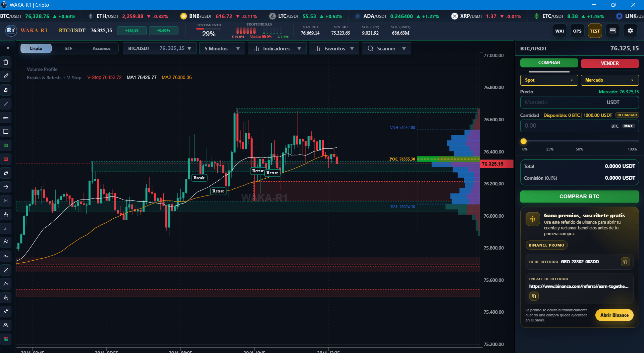Click the ETC/USDT ticker item
644x353 pixels.
coord(568,16)
